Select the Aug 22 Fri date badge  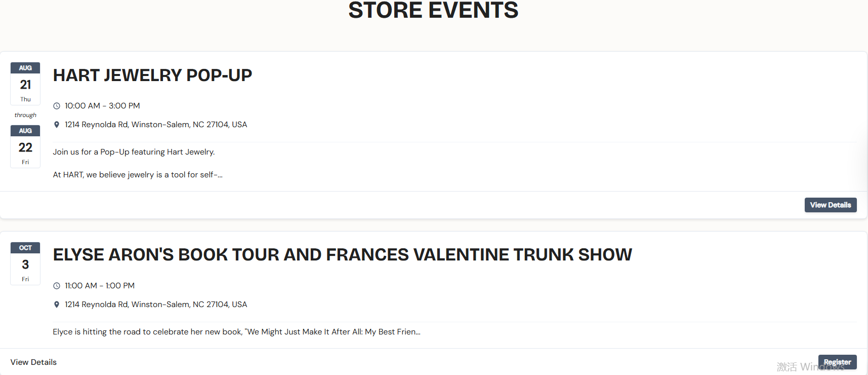pyautogui.click(x=25, y=146)
